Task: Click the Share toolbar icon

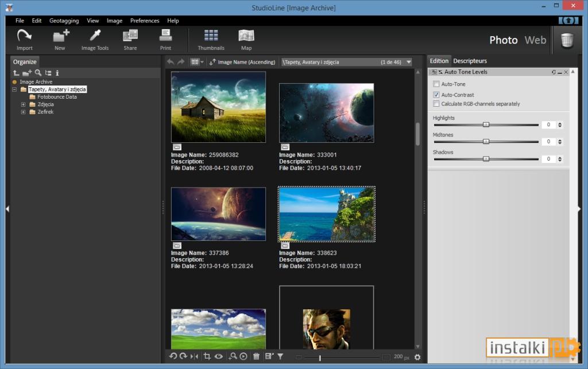Action: (x=130, y=39)
